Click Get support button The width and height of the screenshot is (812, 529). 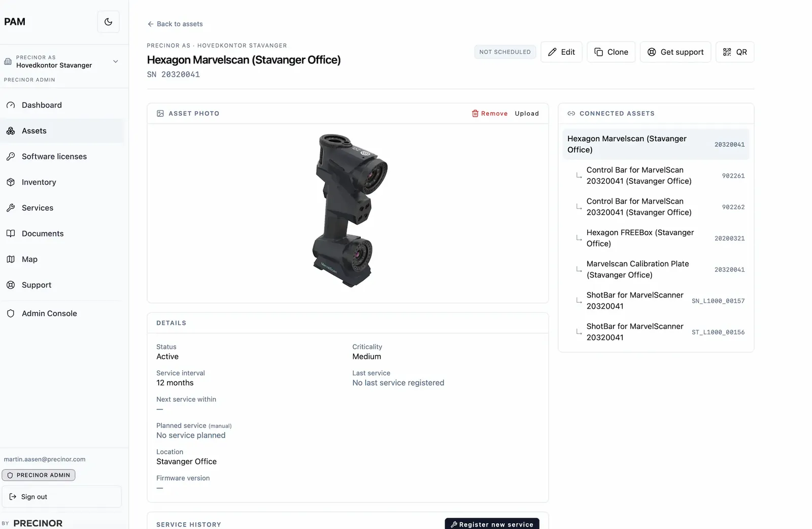click(675, 52)
